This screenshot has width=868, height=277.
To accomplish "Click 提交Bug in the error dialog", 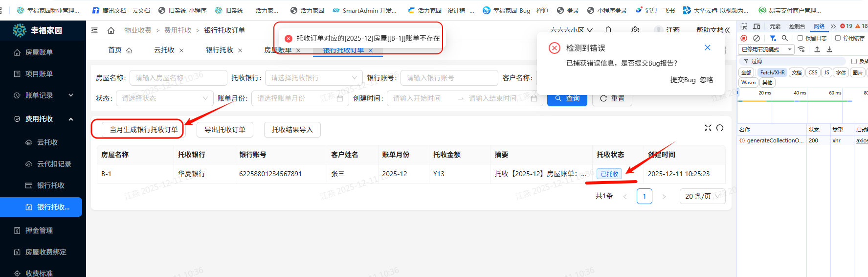I will (x=683, y=80).
